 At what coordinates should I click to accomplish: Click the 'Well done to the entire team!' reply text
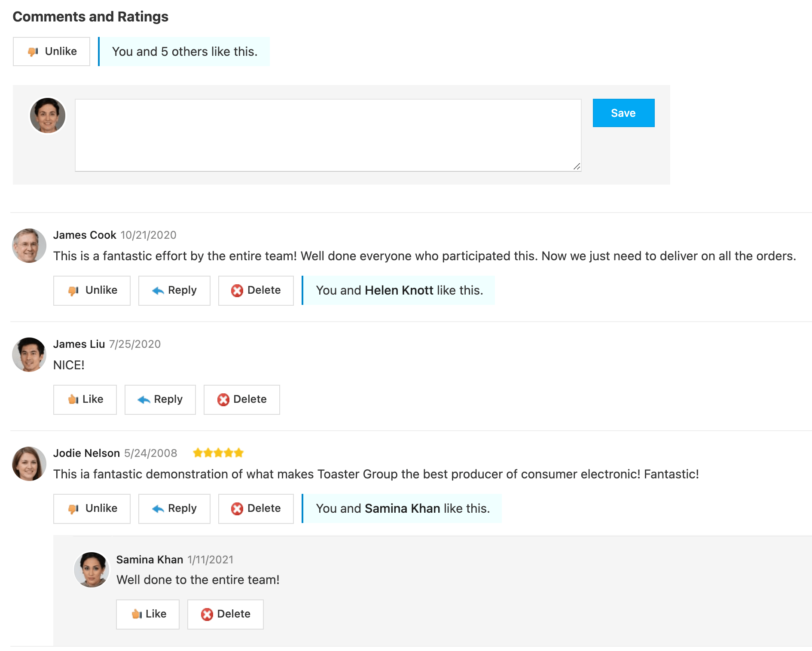pyautogui.click(x=198, y=580)
